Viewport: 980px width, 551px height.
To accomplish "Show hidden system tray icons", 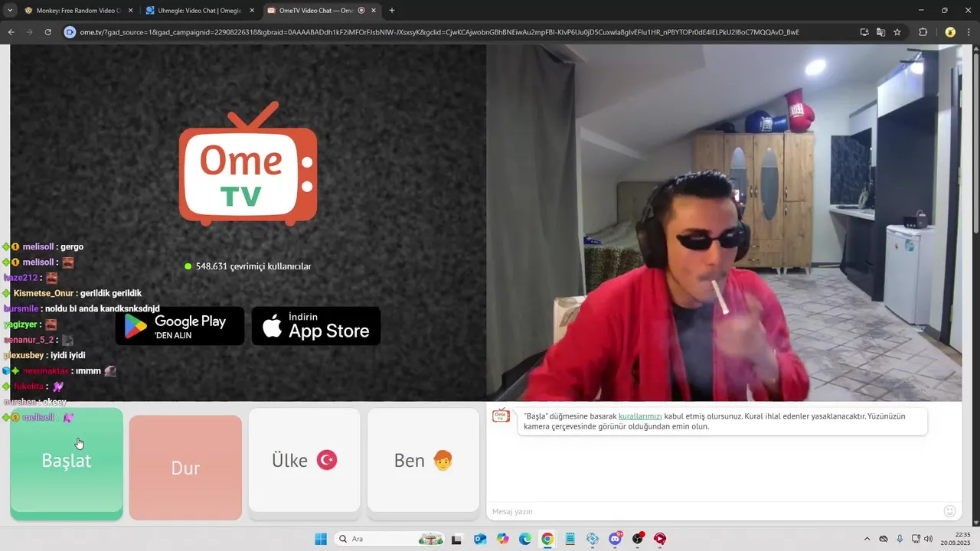I will click(867, 539).
